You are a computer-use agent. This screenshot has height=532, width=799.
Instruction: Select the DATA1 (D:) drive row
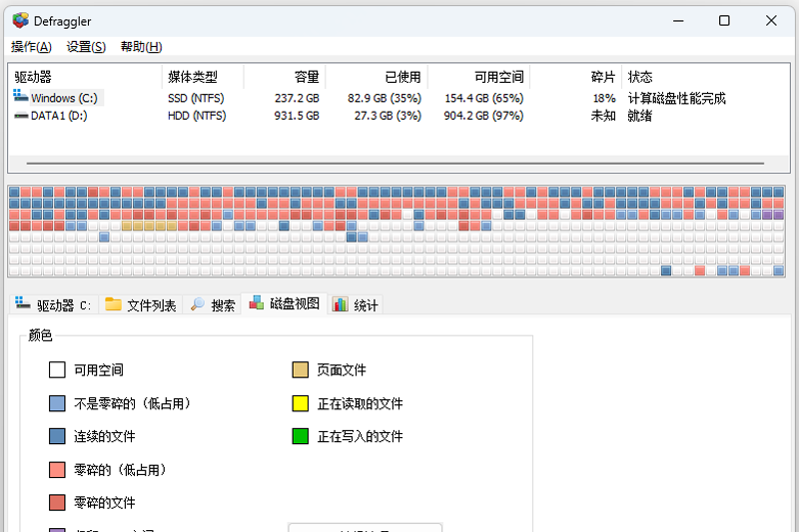(x=399, y=116)
